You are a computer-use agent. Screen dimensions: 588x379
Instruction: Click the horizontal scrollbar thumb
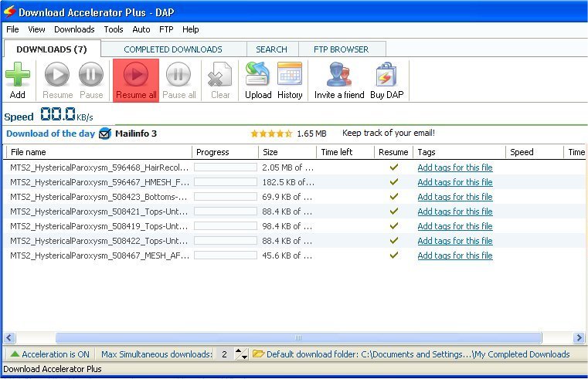click(298, 337)
